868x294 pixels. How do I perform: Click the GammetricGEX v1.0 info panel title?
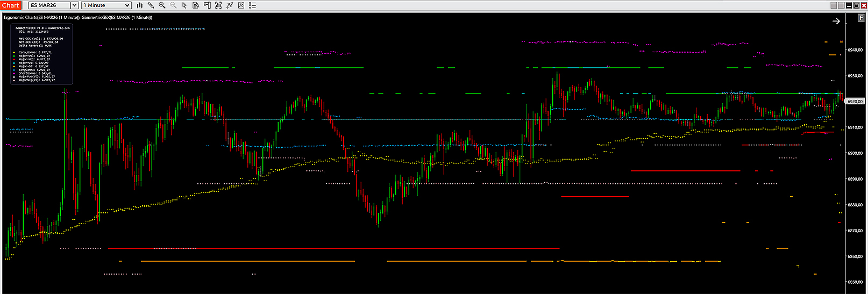pyautogui.click(x=42, y=28)
